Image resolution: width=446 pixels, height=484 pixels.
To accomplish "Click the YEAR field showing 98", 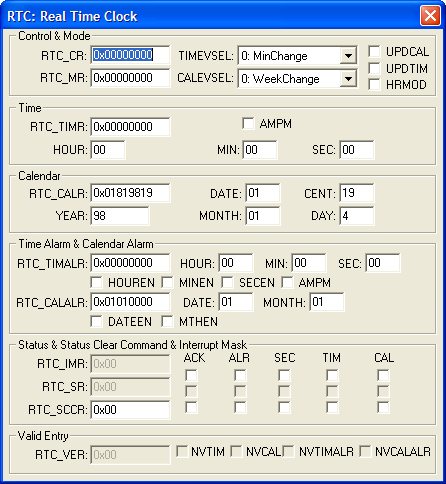I will (120, 216).
